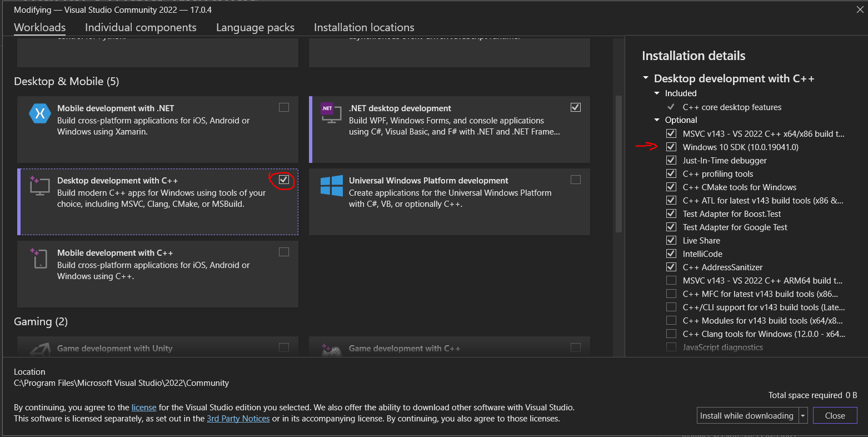Collapse the Included section
868x437 pixels.
pyautogui.click(x=657, y=93)
